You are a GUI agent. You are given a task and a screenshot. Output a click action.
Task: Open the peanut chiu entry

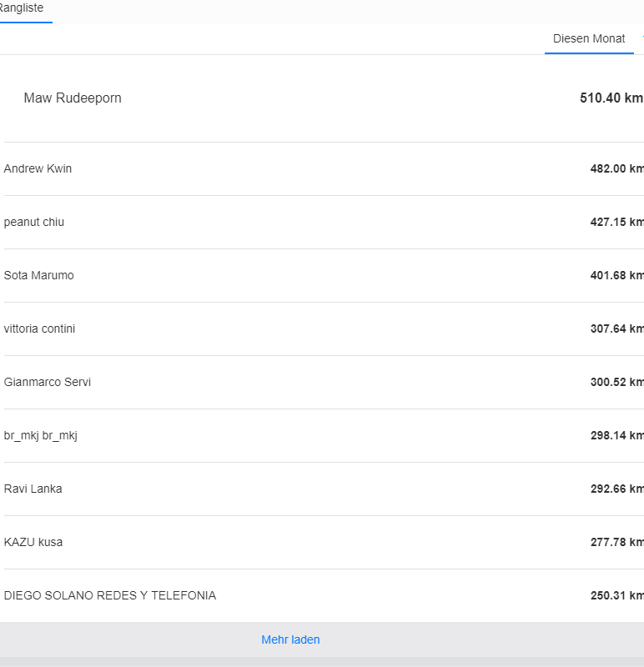click(34, 222)
